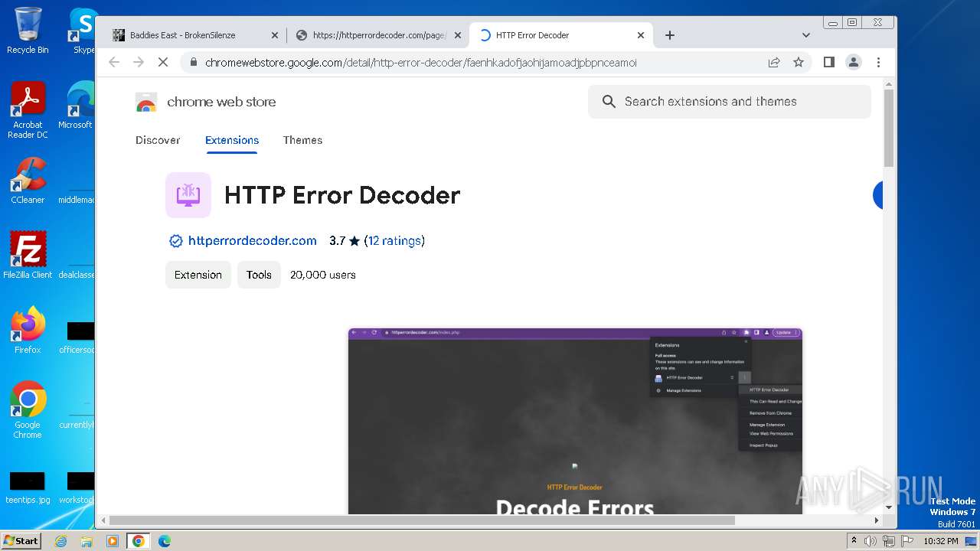Open the Extensions section
Image resolution: width=980 pixels, height=551 pixels.
click(x=232, y=140)
